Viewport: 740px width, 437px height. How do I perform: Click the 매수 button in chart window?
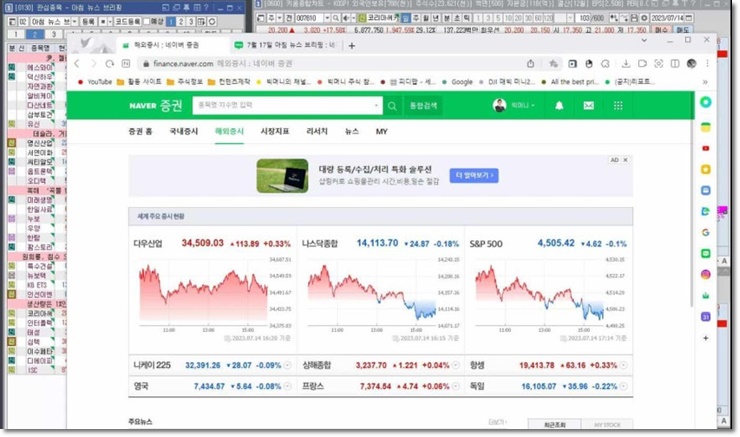tap(661, 30)
